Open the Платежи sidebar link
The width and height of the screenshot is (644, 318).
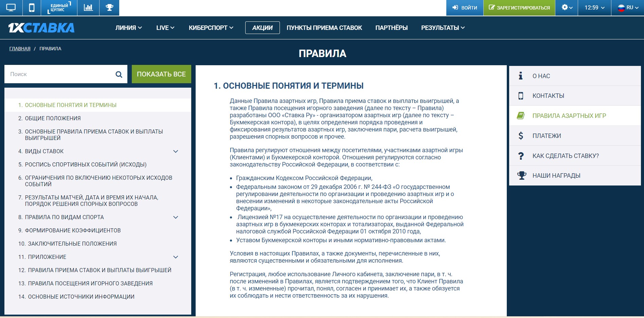pyautogui.click(x=547, y=136)
